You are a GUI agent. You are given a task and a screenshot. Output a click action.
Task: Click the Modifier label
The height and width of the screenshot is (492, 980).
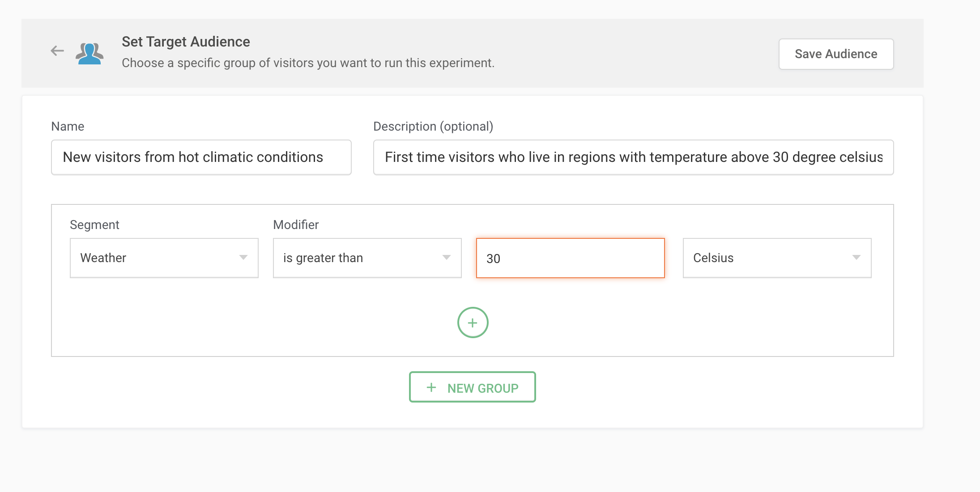(x=296, y=225)
